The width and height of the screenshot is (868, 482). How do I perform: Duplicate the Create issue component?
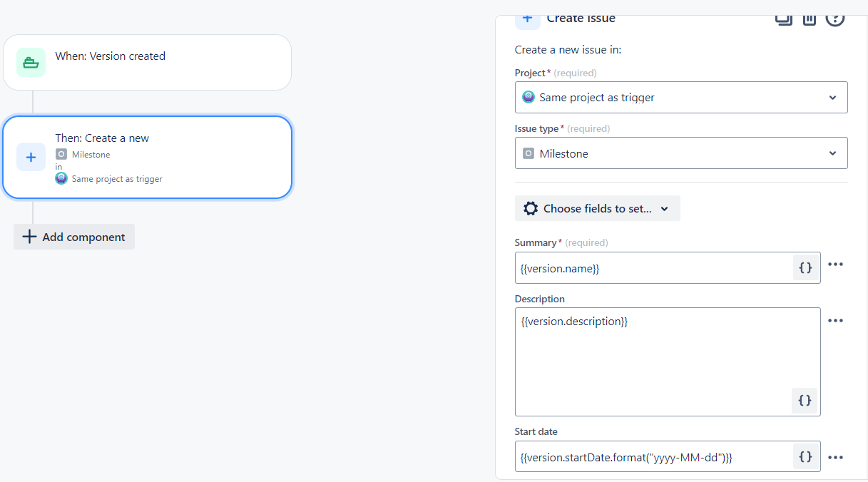click(784, 19)
